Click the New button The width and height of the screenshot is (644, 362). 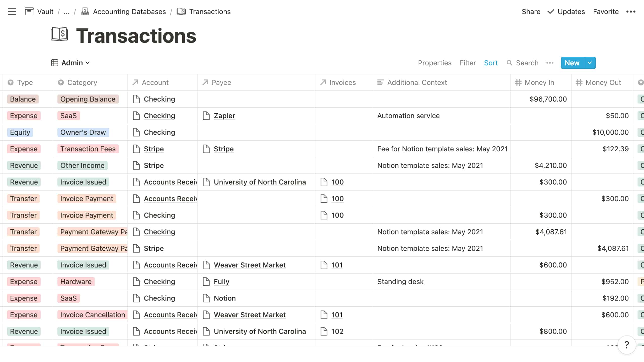[x=572, y=62]
